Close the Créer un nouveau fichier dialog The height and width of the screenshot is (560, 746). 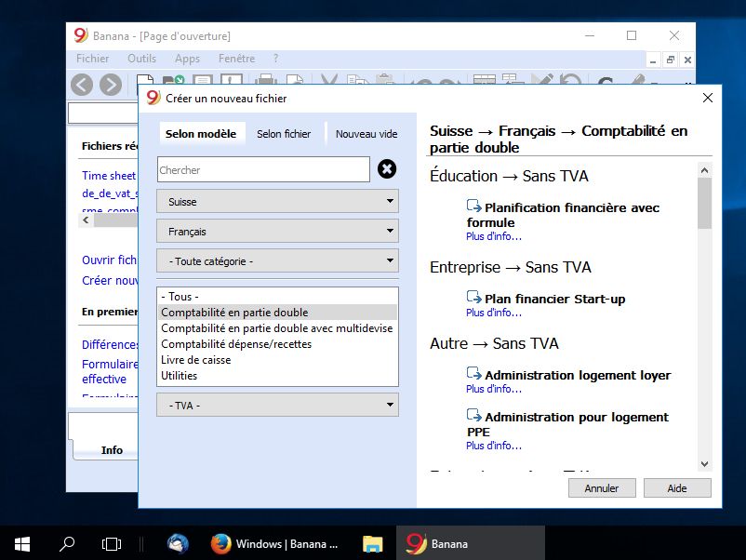708,98
